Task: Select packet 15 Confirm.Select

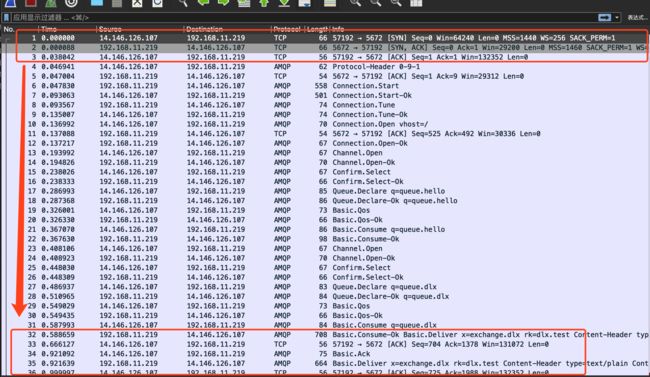Action: [325, 172]
